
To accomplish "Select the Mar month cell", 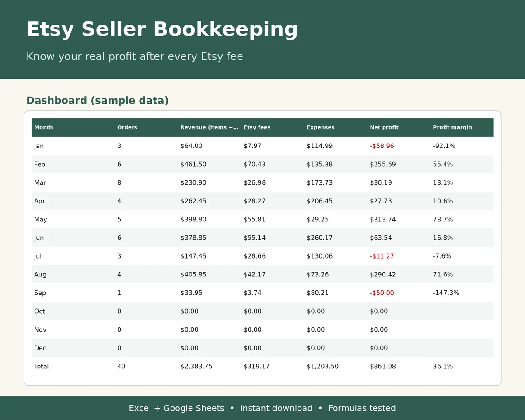I will 40,183.
